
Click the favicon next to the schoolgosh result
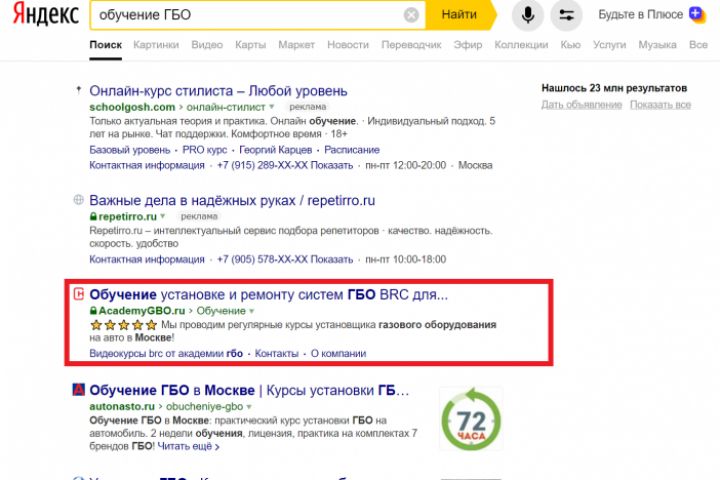79,90
